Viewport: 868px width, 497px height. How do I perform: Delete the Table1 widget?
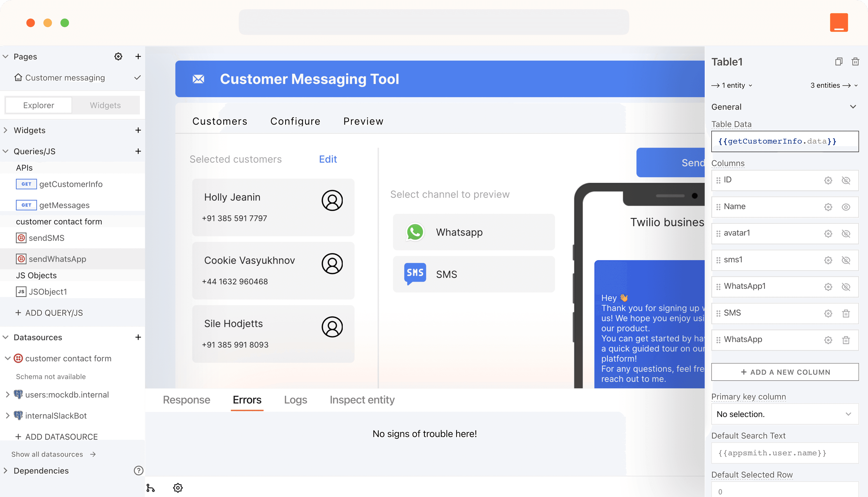click(855, 62)
